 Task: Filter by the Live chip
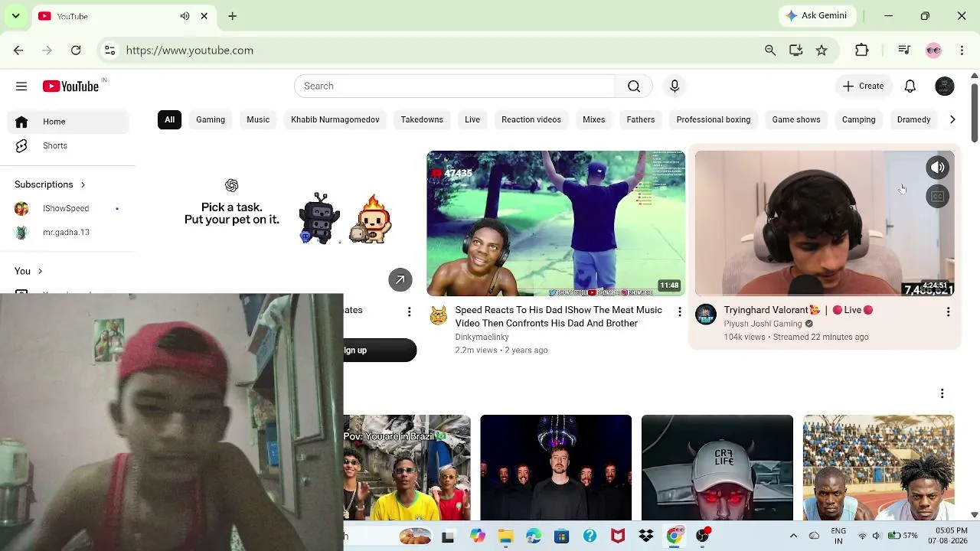472,119
